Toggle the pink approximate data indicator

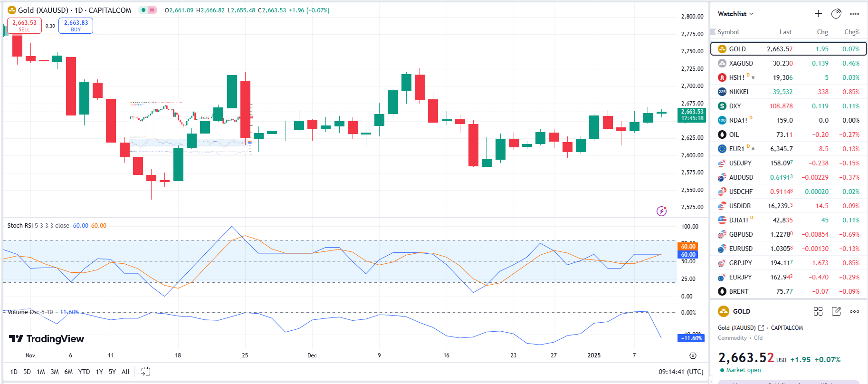[152, 10]
